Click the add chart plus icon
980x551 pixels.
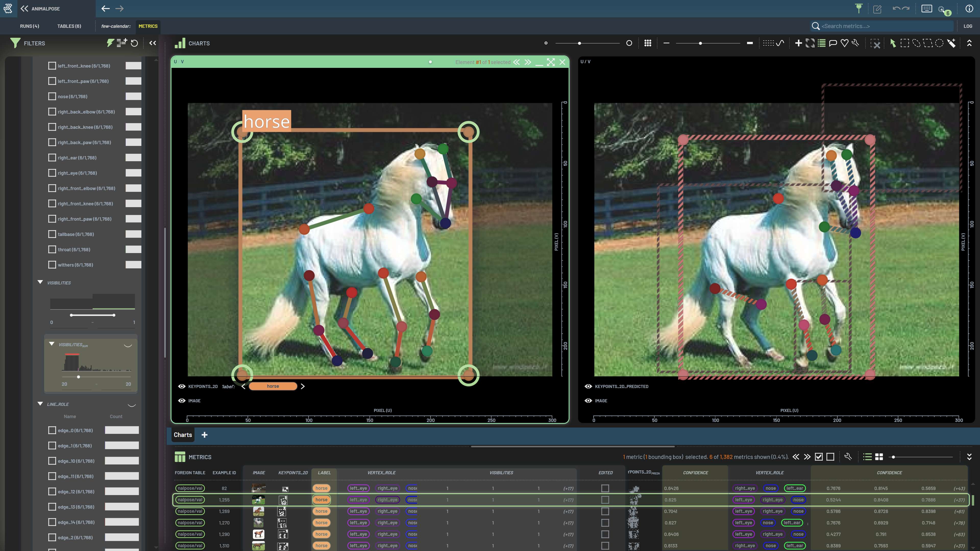coord(799,43)
